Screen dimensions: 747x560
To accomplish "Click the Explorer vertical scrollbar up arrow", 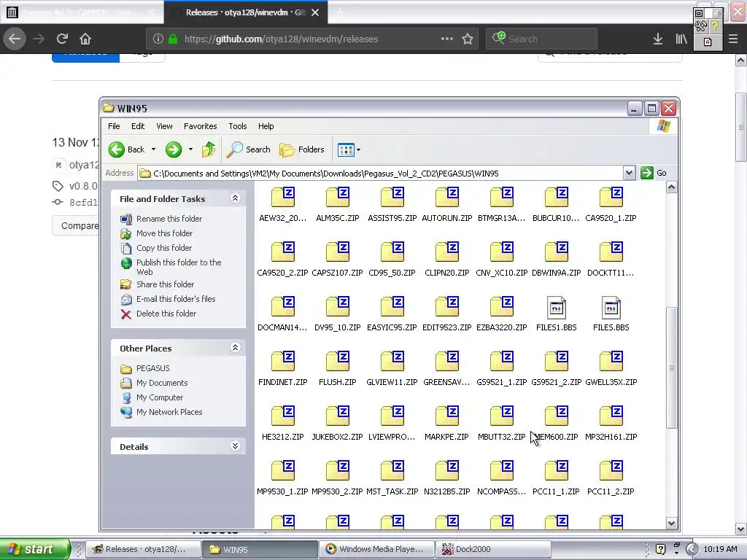I will click(x=671, y=187).
